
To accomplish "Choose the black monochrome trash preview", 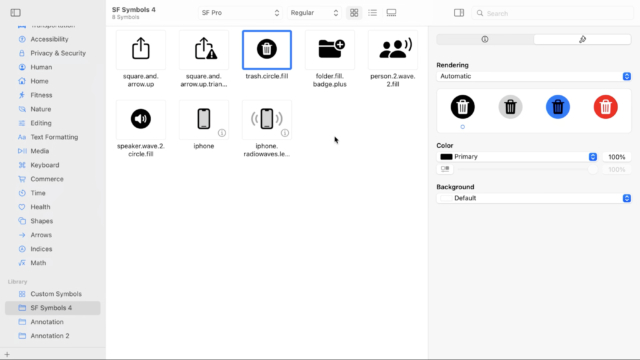I will [462, 107].
